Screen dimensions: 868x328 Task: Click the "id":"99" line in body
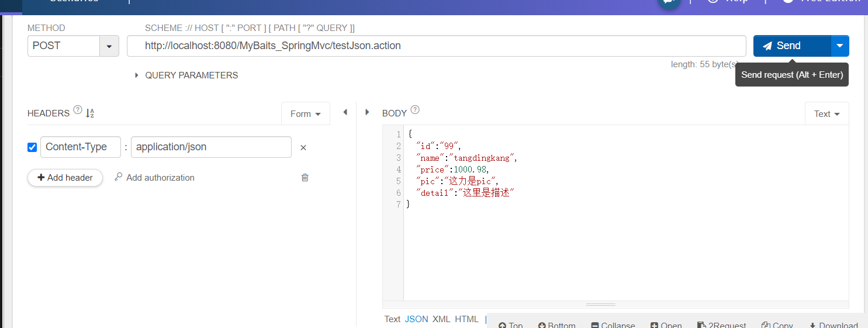(x=438, y=146)
